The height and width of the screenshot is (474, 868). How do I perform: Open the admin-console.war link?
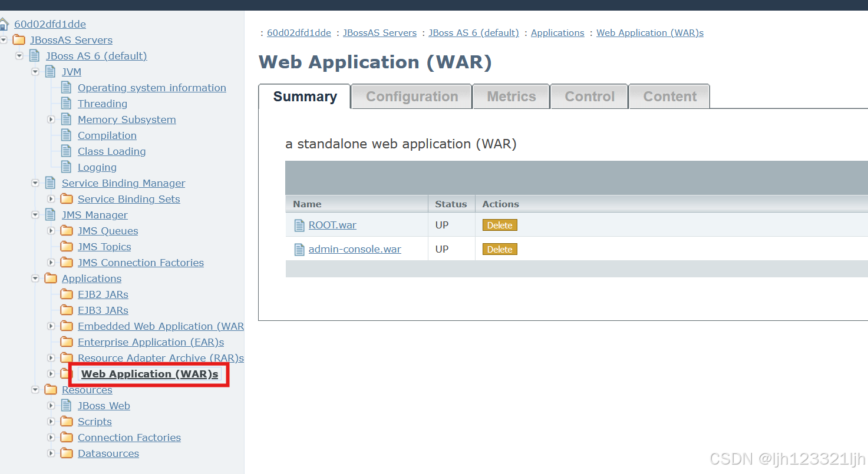coord(355,249)
